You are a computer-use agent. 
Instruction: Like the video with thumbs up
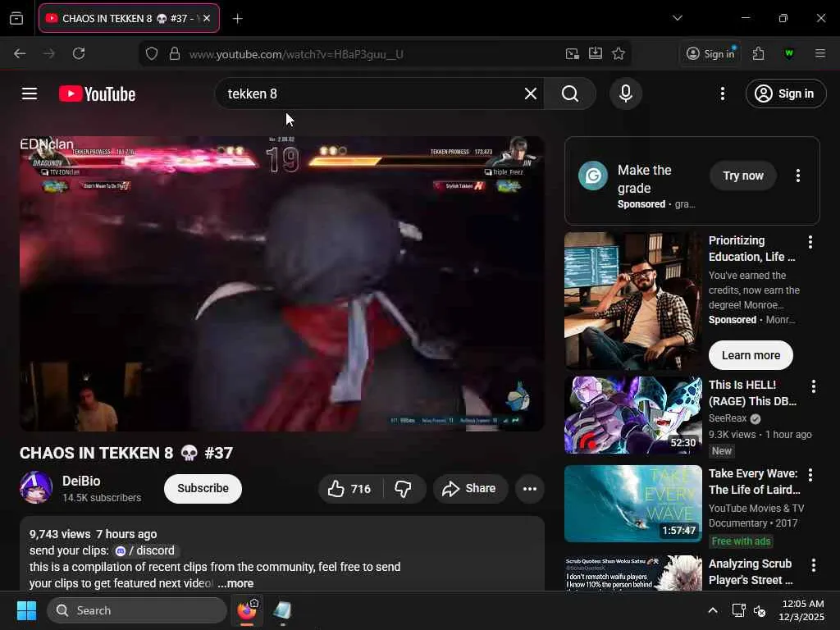tap(350, 489)
